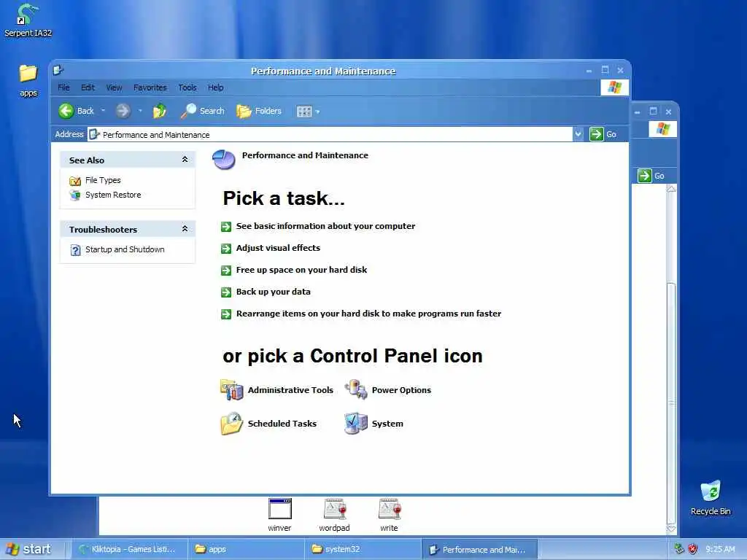747x560 pixels.
Task: Click the pie chart Performance and Maintenance icon
Action: point(223,159)
